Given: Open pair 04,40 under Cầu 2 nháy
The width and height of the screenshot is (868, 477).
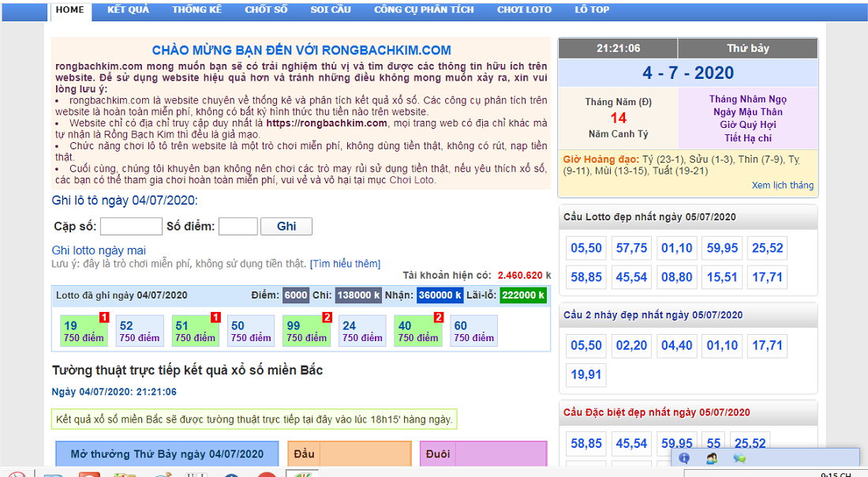Looking at the screenshot, I should (x=676, y=345).
